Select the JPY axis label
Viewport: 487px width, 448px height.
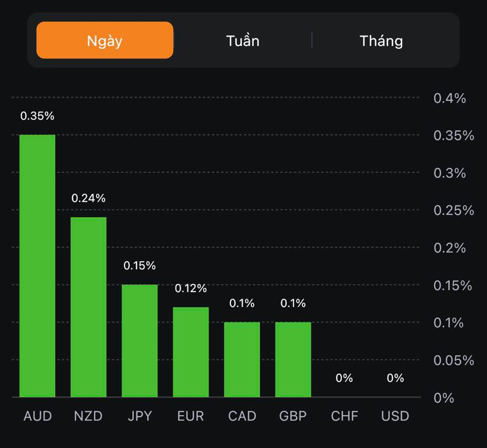click(140, 416)
